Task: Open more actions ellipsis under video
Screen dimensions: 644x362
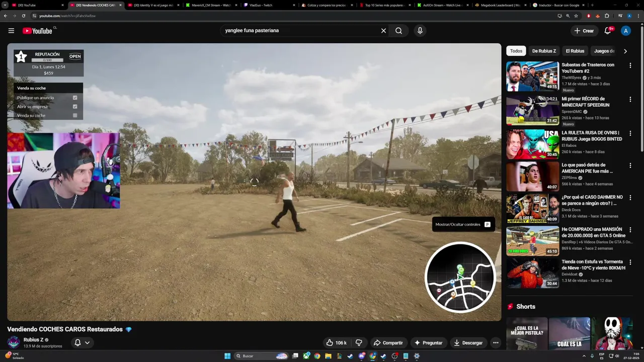Action: pyautogui.click(x=496, y=343)
